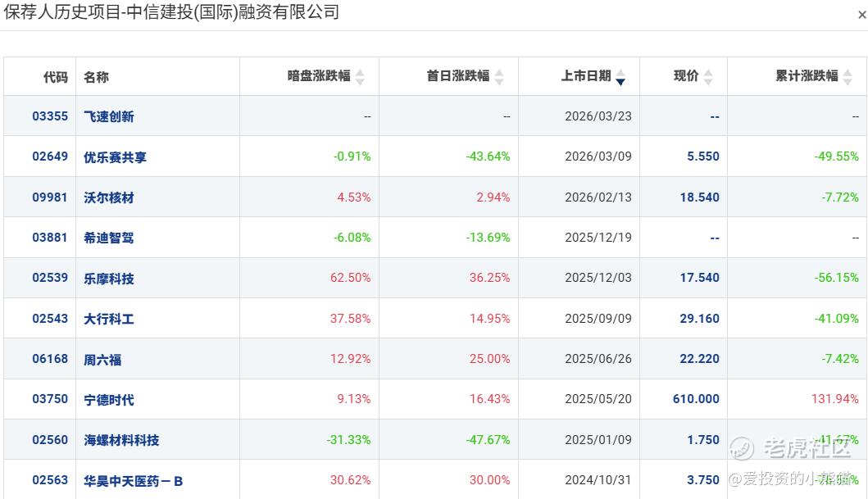
Task: Select listing date 2025/01/09
Action: [x=598, y=440]
